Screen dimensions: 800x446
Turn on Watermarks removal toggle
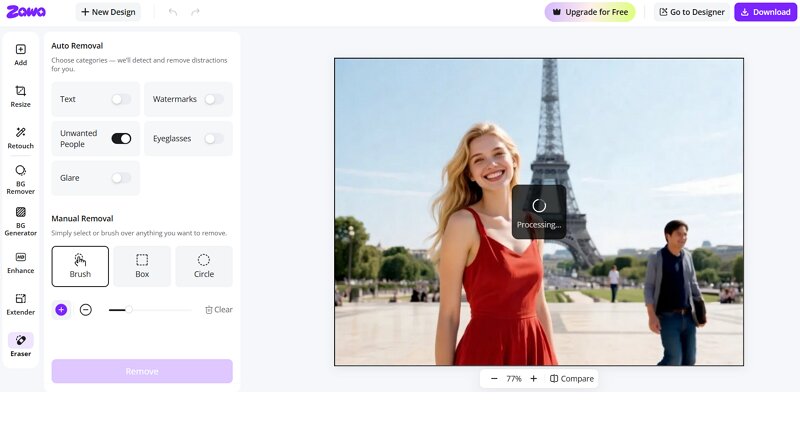tap(213, 99)
